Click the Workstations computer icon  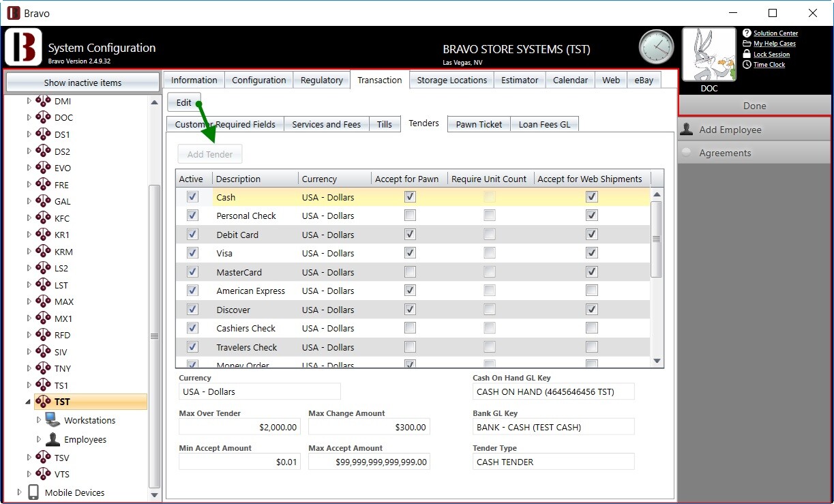point(53,420)
